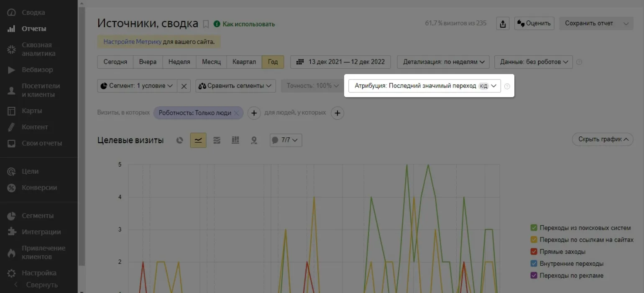Open Данные: без роботов dropdown

coord(533,62)
